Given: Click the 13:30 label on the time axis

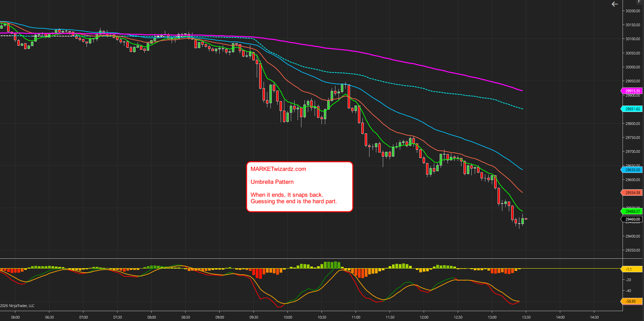Looking at the screenshot, I should (526, 317).
